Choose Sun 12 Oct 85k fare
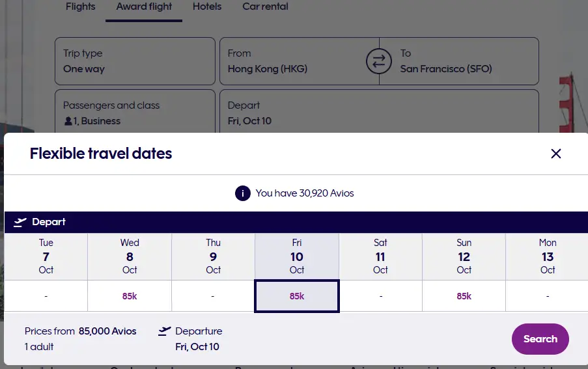588x369 pixels. [x=464, y=296]
